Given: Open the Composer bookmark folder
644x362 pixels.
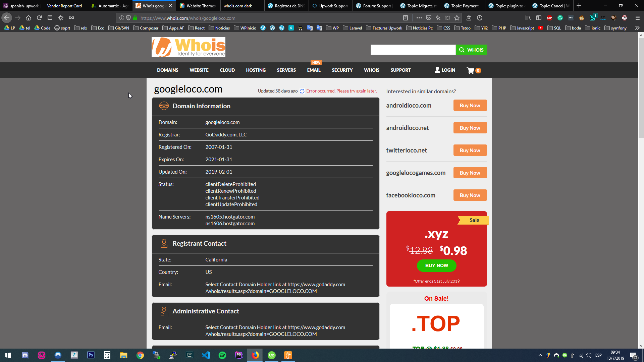Looking at the screenshot, I should (146, 28).
